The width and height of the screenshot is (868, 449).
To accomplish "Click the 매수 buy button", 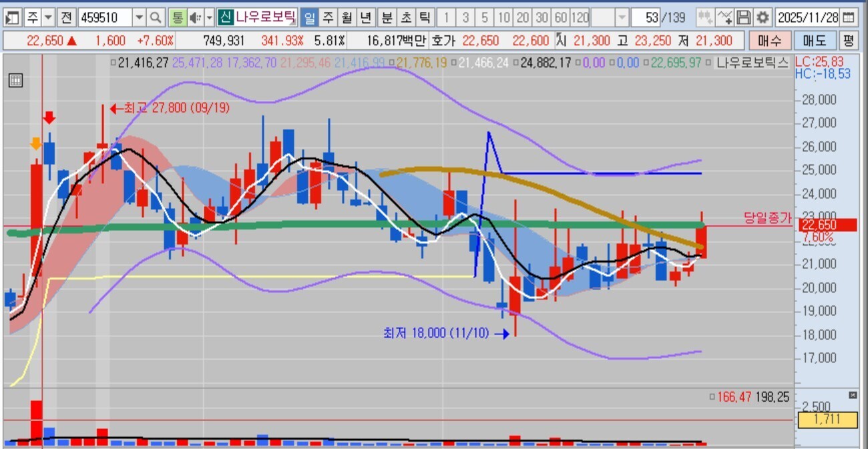I will (x=769, y=41).
